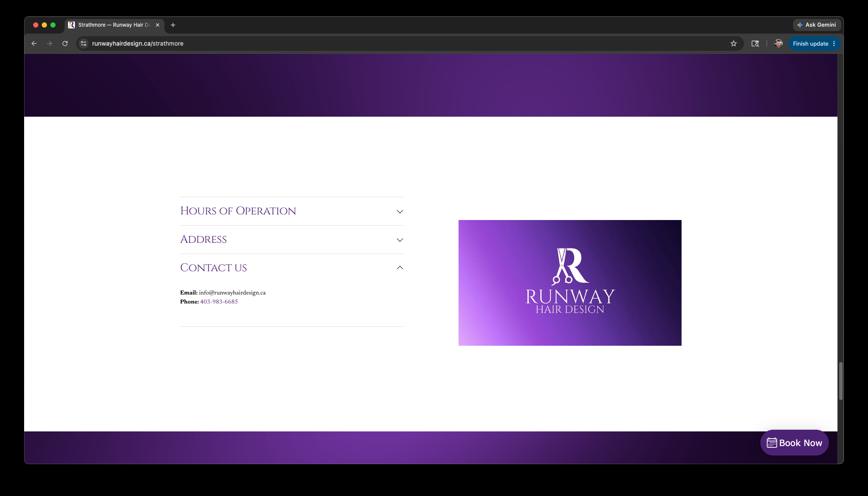Click the Runway Hair Design logo image
The image size is (868, 496).
coord(570,283)
